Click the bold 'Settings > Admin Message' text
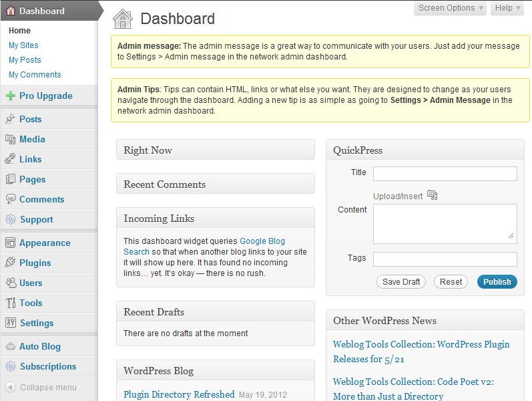532x401 pixels. [x=441, y=100]
